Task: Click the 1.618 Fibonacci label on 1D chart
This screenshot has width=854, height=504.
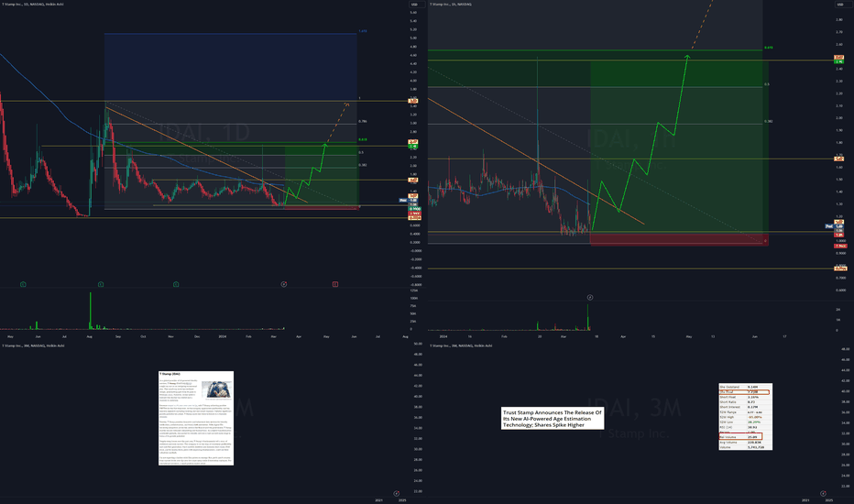Action: [x=363, y=31]
